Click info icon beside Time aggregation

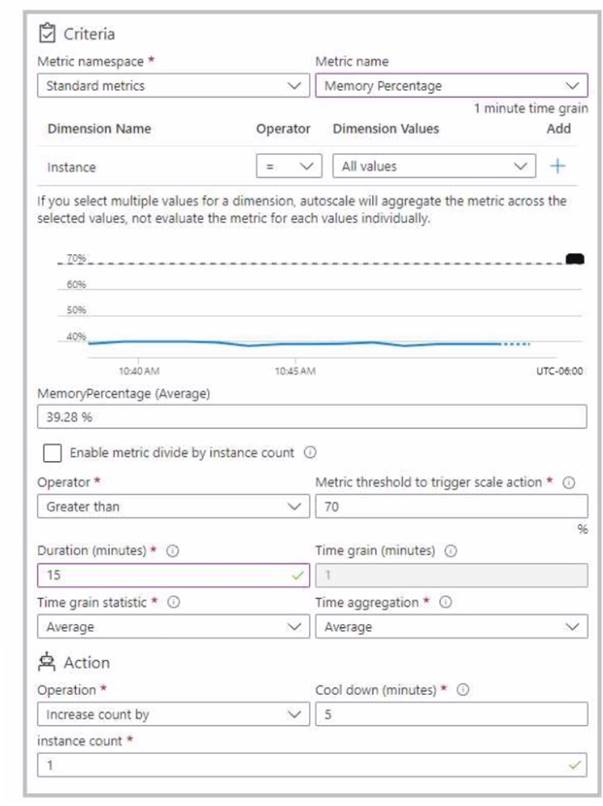click(445, 602)
